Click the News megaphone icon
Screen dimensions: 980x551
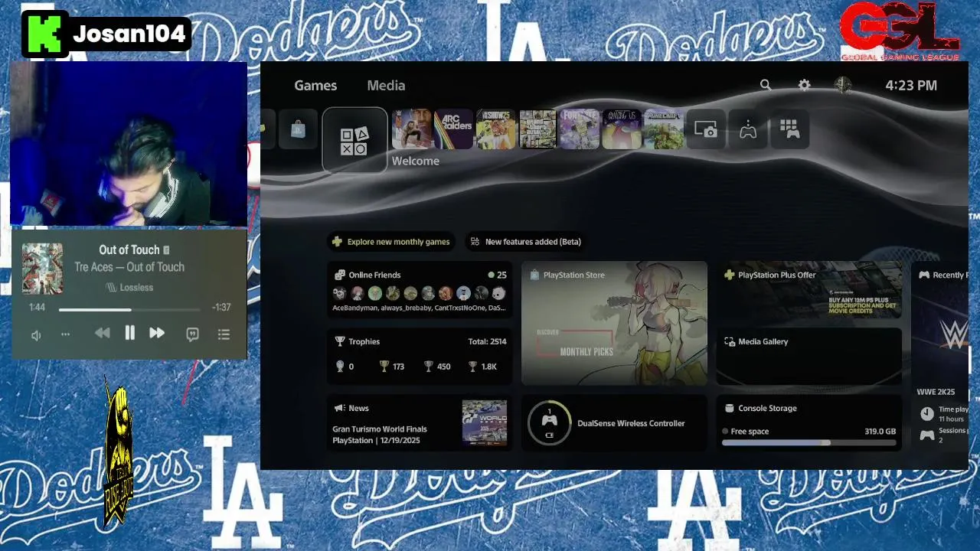coord(339,408)
